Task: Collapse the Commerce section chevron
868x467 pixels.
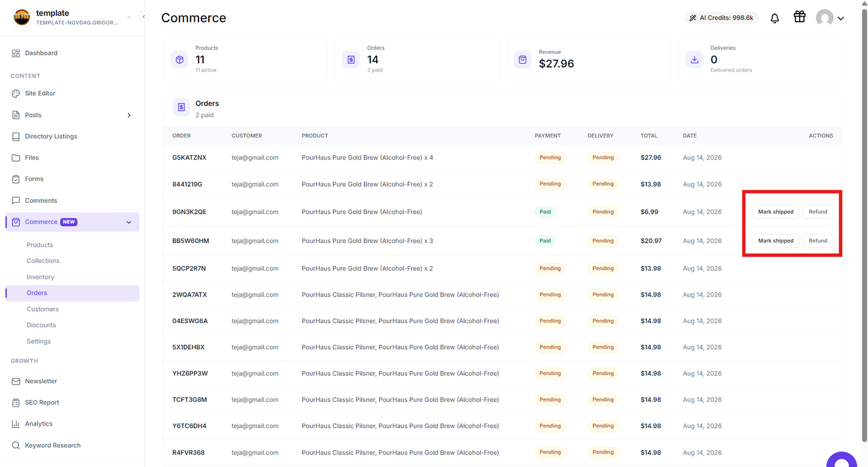Action: pos(129,222)
